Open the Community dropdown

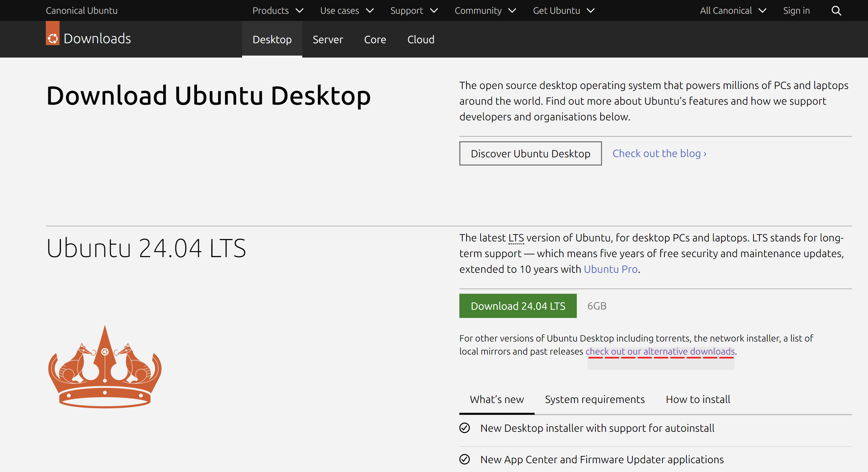coord(485,11)
